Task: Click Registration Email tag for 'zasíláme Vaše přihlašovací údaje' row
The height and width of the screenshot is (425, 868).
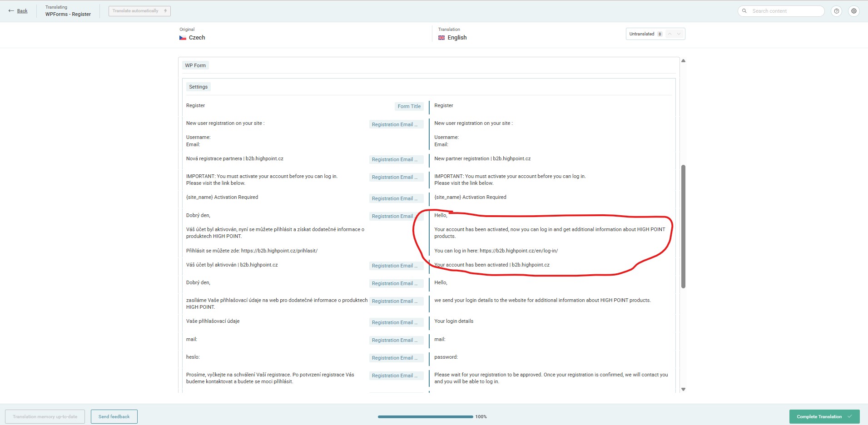Action: pyautogui.click(x=396, y=301)
